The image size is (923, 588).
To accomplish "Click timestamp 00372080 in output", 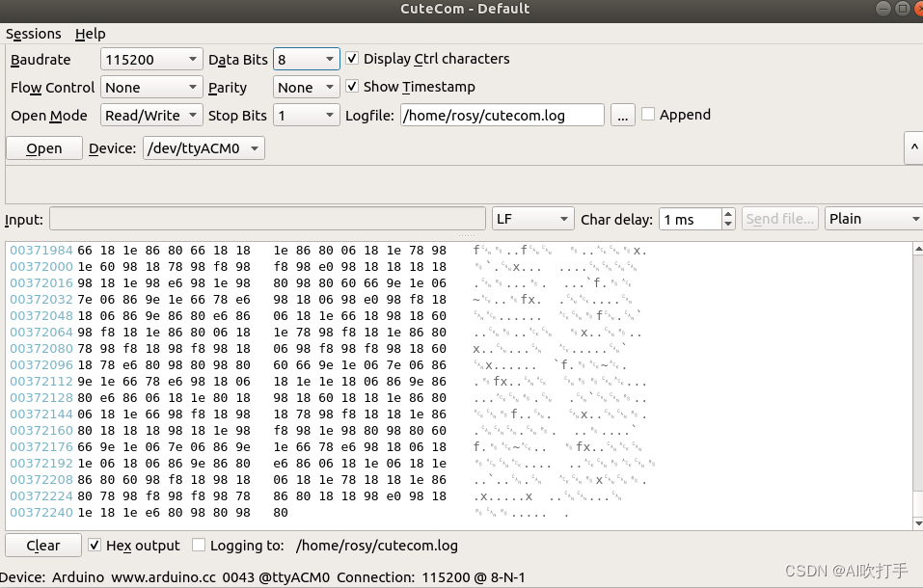I will [x=41, y=348].
